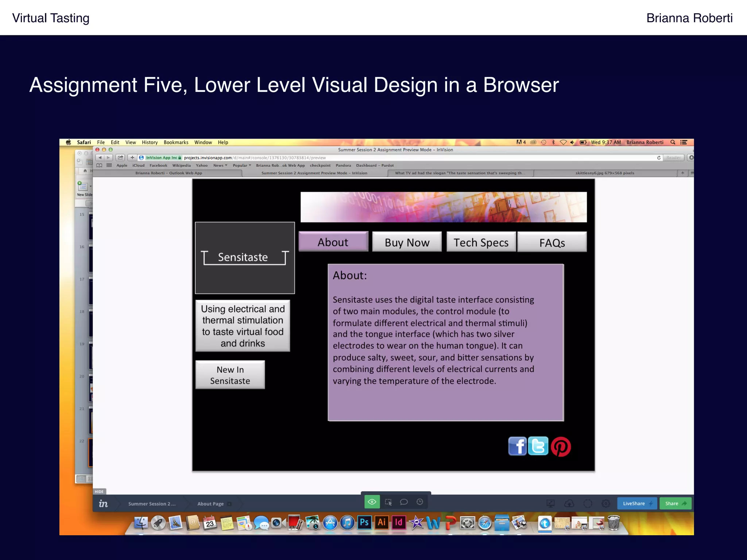This screenshot has width=747, height=560.
Task: Switch to the What TV ad slogan tab
Action: coord(460,173)
